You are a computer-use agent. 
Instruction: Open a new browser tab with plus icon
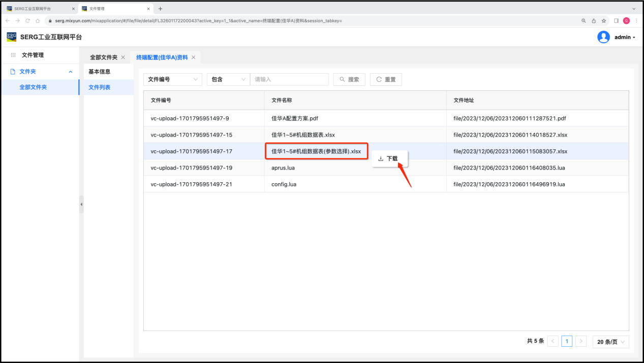pyautogui.click(x=161, y=9)
